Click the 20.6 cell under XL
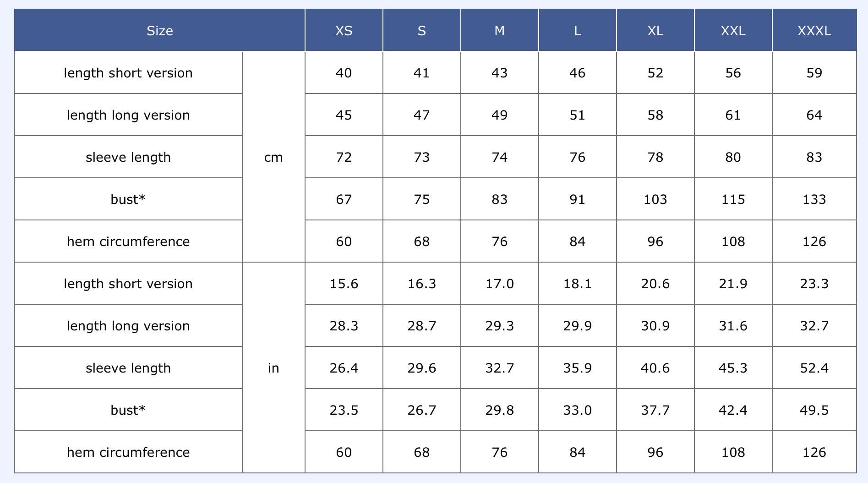 655,284
